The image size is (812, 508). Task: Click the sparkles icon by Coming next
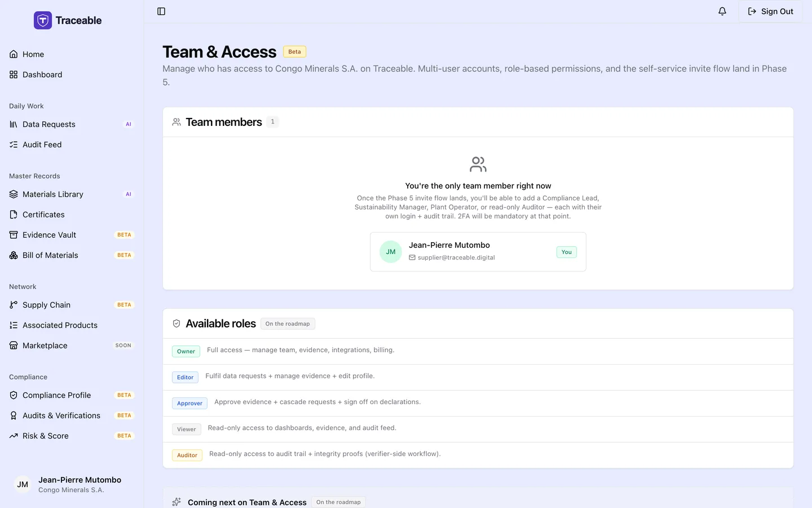coord(176,502)
